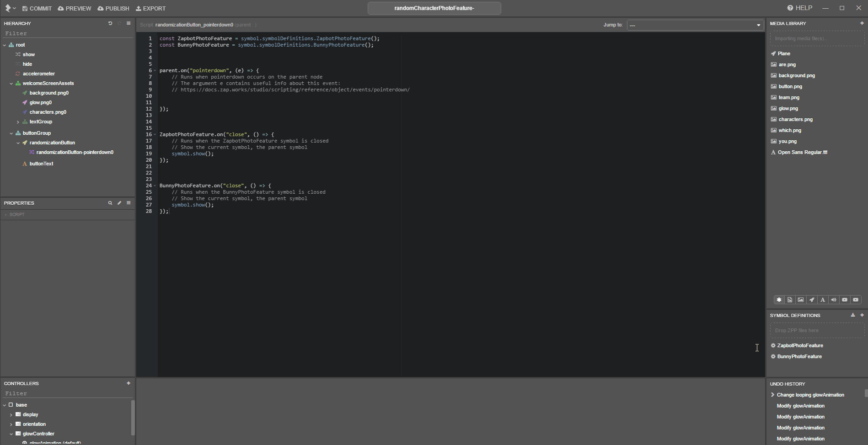Select glow.png in the media library
The width and height of the screenshot is (868, 445).
[788, 108]
